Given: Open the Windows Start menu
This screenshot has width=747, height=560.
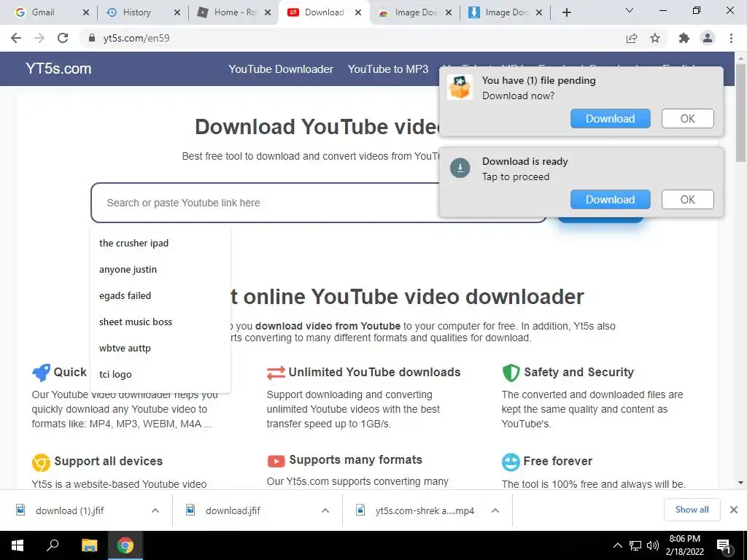Looking at the screenshot, I should 18,545.
